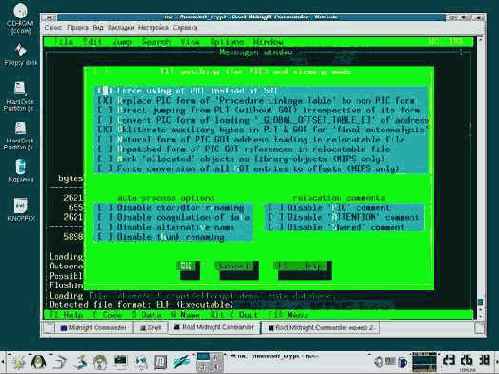Enable 'Natural form of PIC GOT address loading'

coord(105,139)
